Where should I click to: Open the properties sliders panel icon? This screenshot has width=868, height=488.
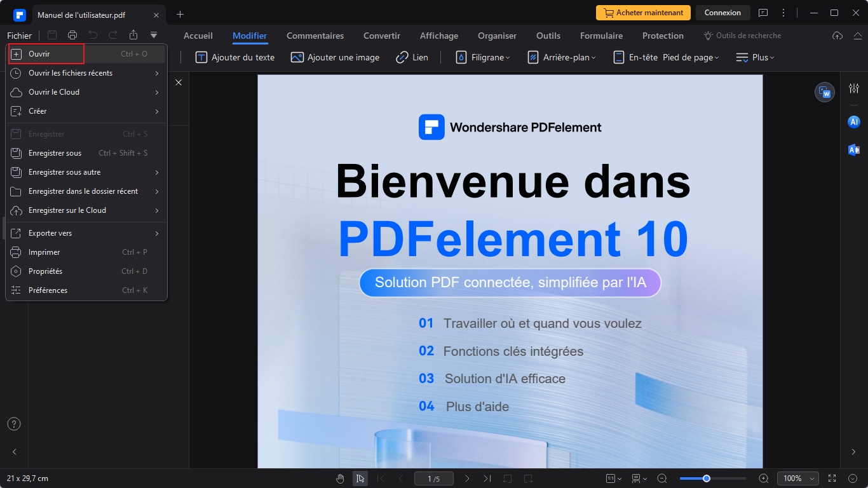(x=853, y=88)
